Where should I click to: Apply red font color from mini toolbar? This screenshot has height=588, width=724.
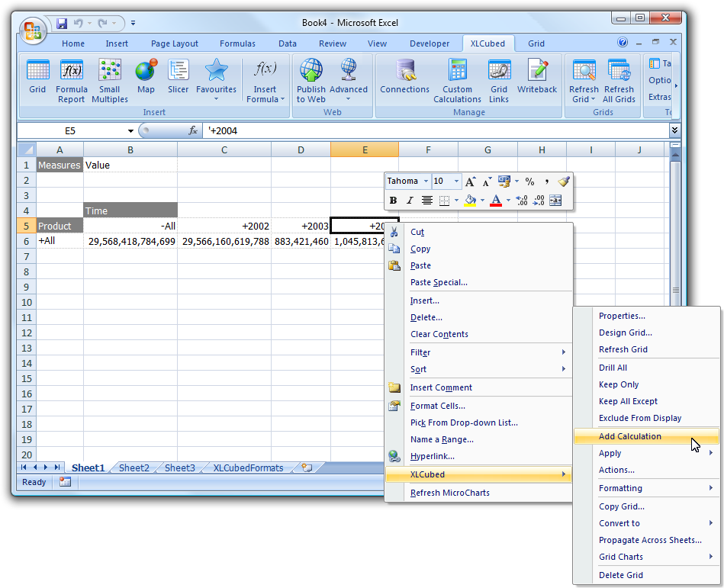point(496,201)
